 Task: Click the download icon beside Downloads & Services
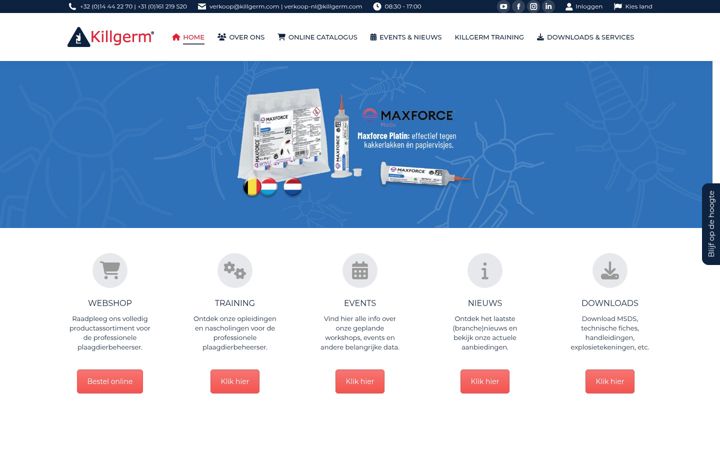[540, 37]
